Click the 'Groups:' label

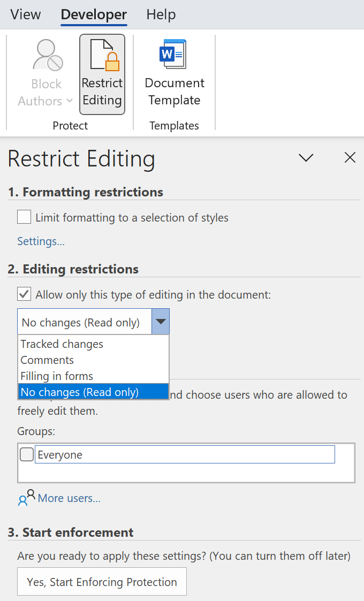point(36,431)
